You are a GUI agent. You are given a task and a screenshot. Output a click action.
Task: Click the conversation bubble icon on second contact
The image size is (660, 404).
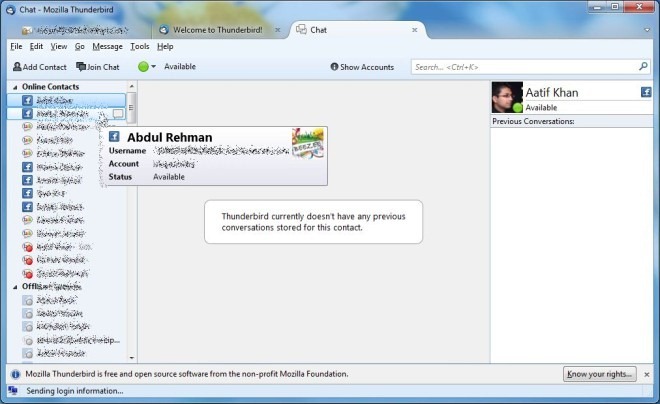(x=118, y=114)
